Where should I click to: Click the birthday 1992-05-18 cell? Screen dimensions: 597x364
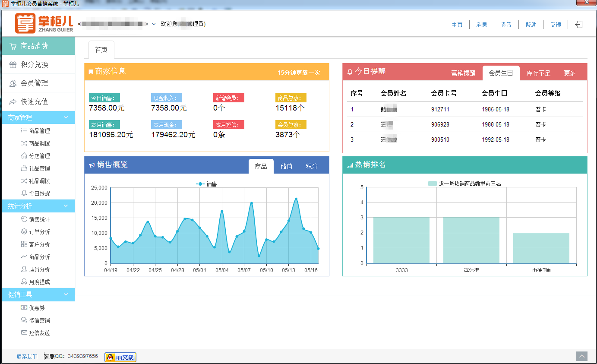[496, 139]
